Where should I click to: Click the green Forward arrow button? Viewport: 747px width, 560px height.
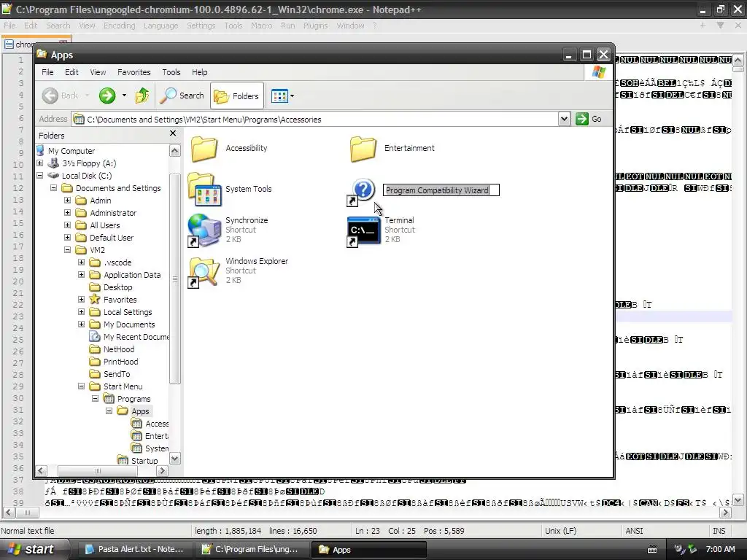click(x=107, y=96)
